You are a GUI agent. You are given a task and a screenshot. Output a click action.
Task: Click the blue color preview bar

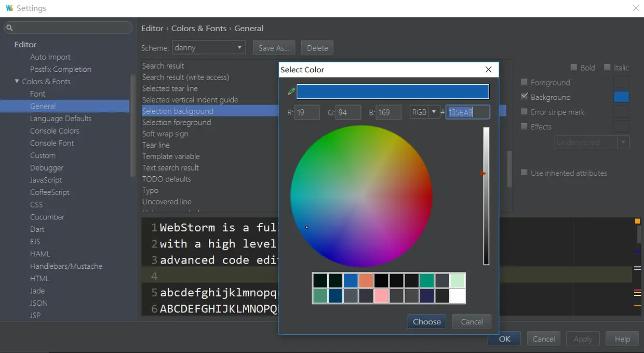(393, 91)
